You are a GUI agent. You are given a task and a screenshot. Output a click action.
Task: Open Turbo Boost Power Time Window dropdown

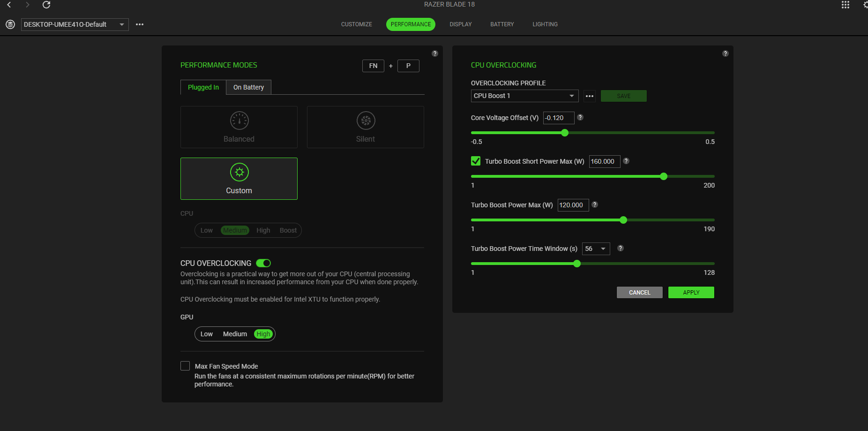click(x=596, y=249)
